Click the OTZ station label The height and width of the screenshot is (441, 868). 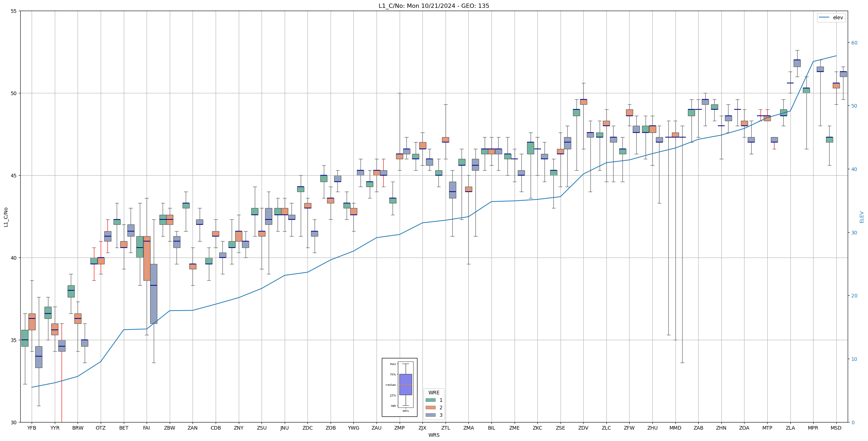tap(101, 428)
